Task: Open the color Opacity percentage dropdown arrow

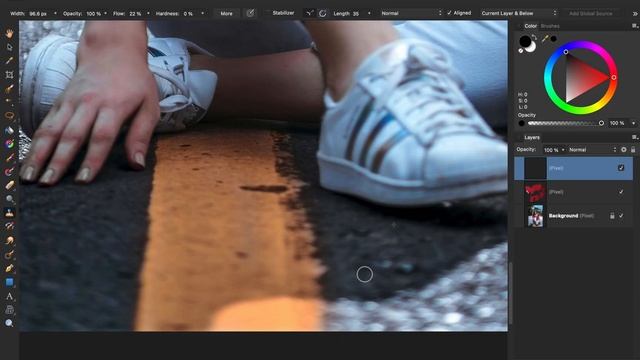Action: (633, 123)
